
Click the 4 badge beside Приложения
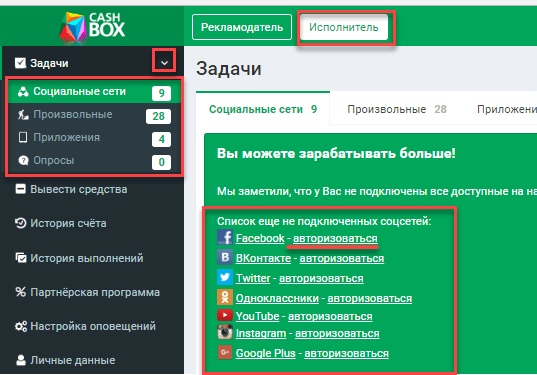point(161,139)
